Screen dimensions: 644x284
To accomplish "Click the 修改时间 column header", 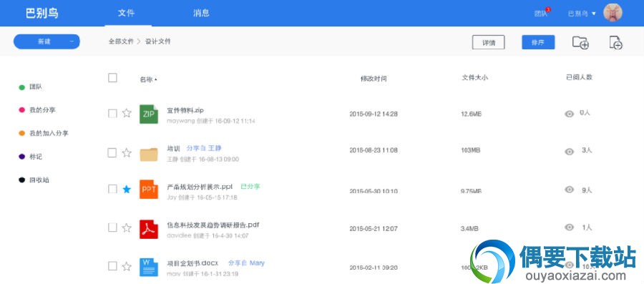I will click(x=374, y=79).
